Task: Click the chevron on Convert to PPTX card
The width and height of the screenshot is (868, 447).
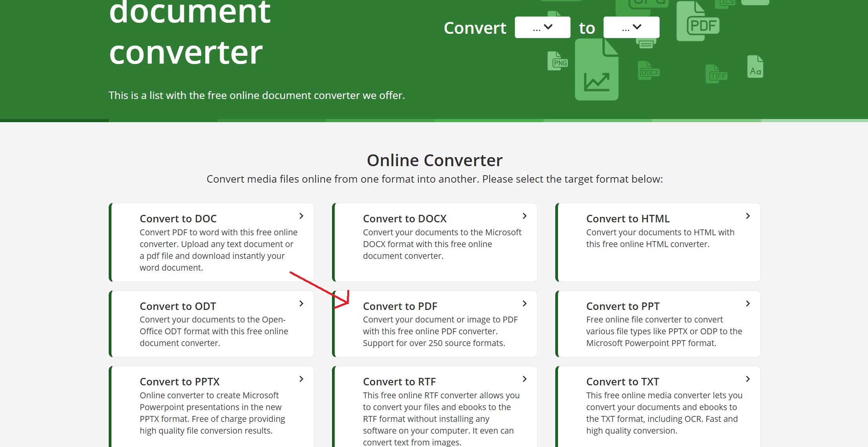Action: coord(301,379)
